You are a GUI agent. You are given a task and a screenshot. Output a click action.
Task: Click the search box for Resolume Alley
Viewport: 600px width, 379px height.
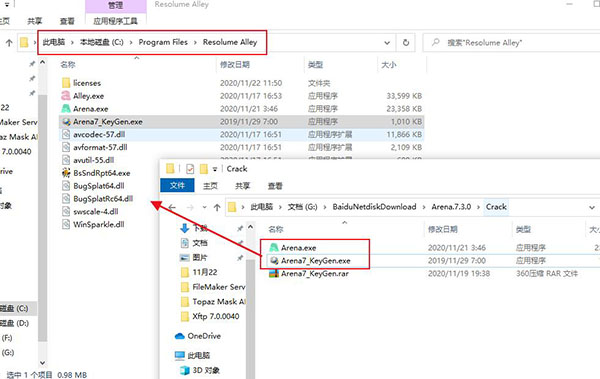coord(511,42)
